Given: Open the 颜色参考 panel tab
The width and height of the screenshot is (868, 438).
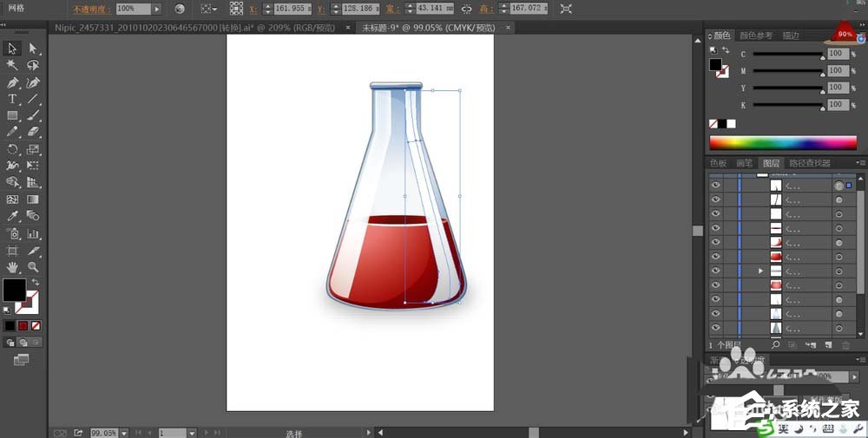Looking at the screenshot, I should 756,36.
